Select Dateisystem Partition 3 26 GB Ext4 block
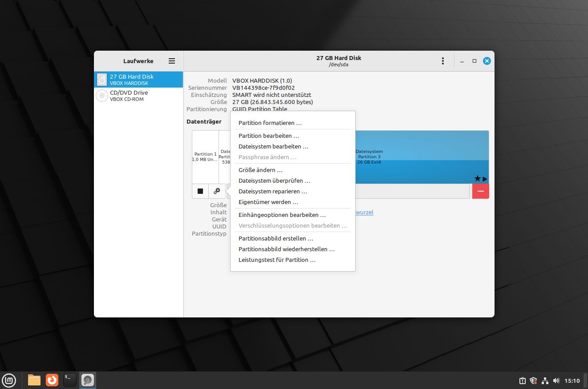The width and height of the screenshot is (588, 389). tap(422, 156)
